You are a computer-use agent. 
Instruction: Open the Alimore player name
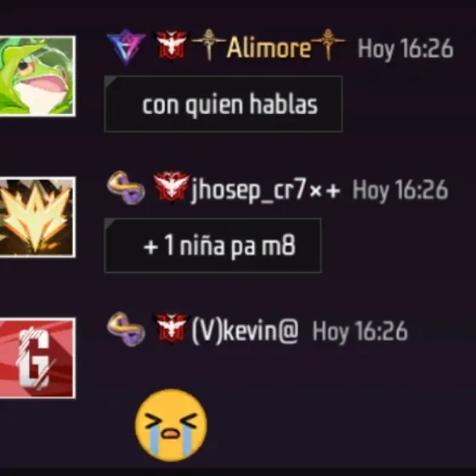pyautogui.click(x=269, y=48)
